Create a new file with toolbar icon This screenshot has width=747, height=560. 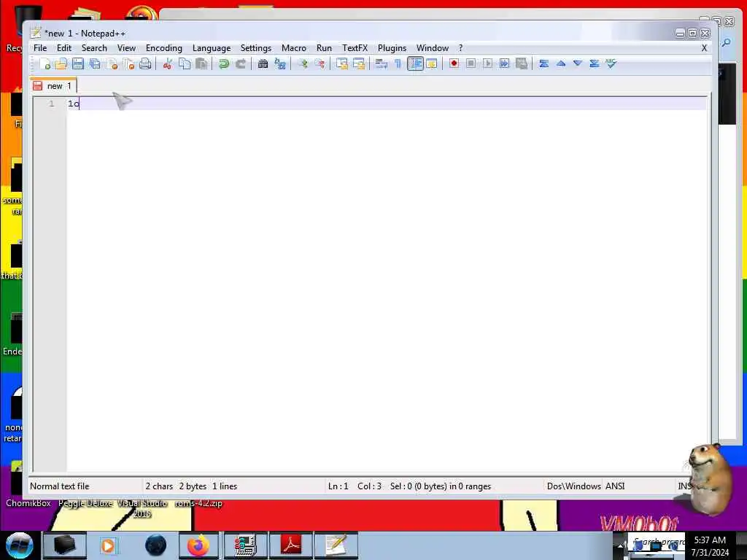pyautogui.click(x=45, y=63)
